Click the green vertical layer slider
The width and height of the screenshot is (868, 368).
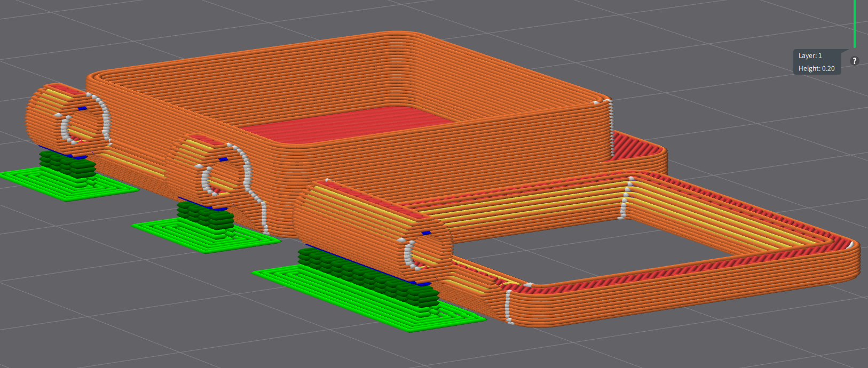pyautogui.click(x=854, y=23)
